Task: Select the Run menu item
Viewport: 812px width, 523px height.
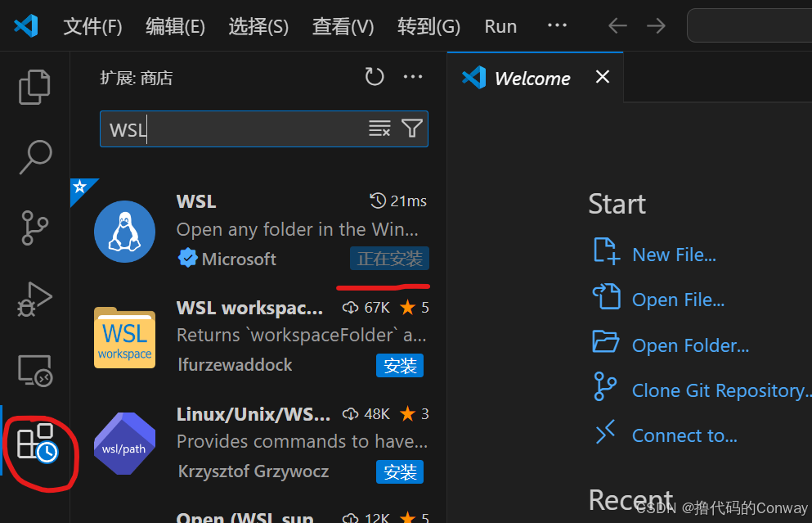Action: click(500, 25)
